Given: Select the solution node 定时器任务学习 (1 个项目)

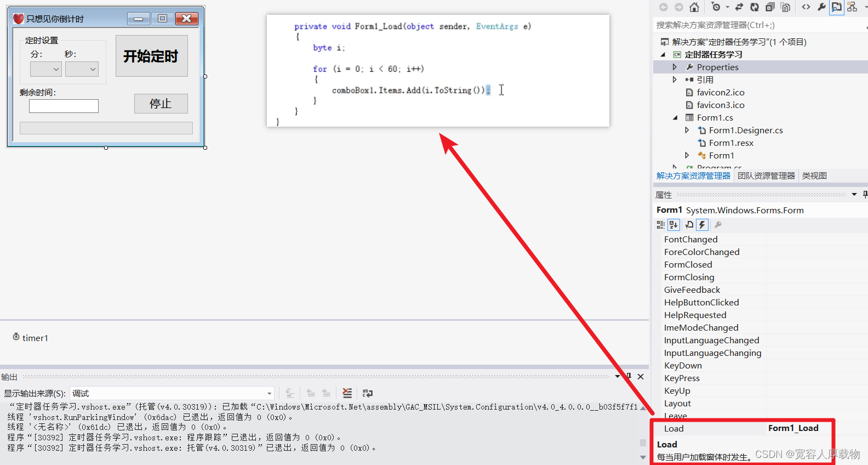Looking at the screenshot, I should tap(739, 42).
